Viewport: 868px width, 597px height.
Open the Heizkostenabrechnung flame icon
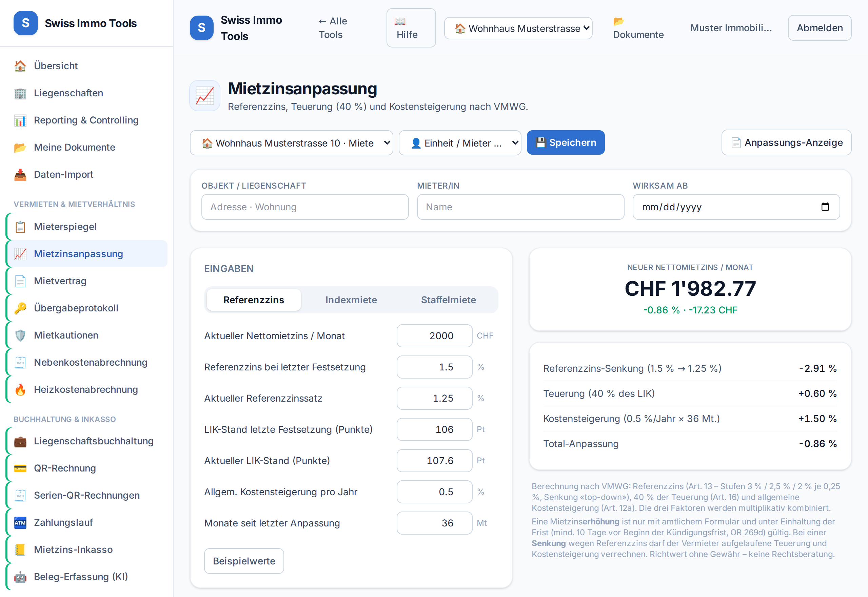click(20, 389)
